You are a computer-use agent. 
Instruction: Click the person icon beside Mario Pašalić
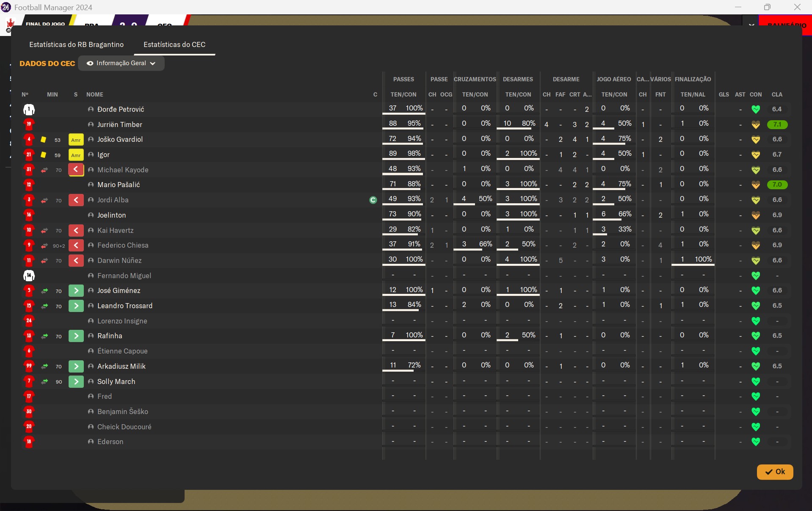point(91,185)
